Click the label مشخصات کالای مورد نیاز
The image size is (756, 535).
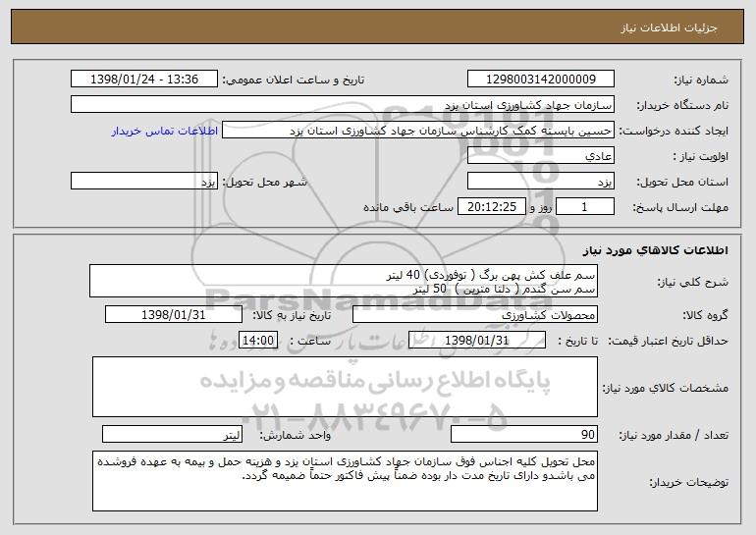[665, 388]
